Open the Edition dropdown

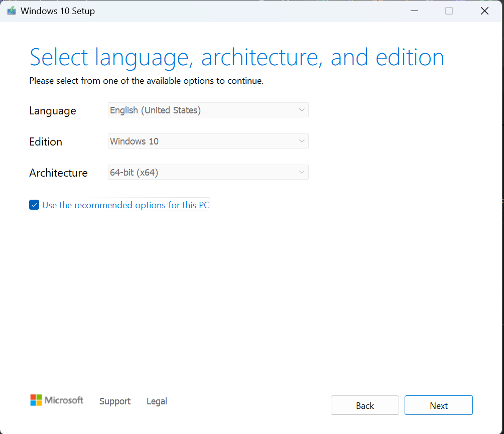(x=208, y=141)
